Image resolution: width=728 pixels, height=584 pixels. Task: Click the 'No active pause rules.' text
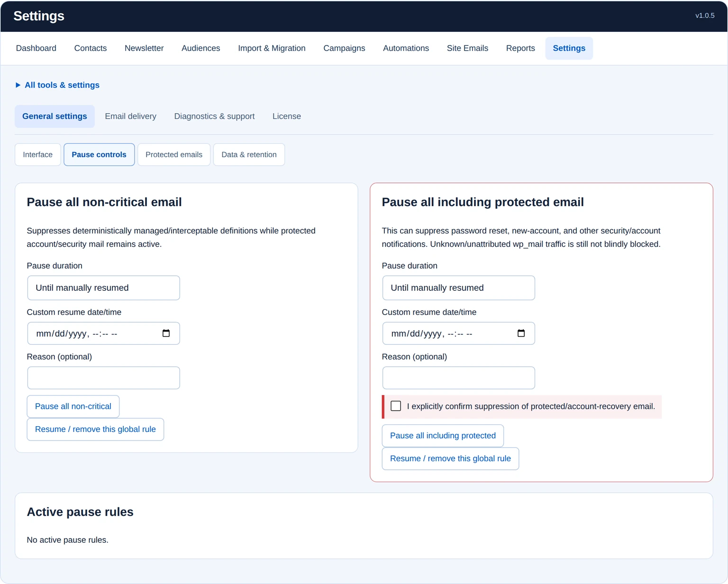point(68,540)
